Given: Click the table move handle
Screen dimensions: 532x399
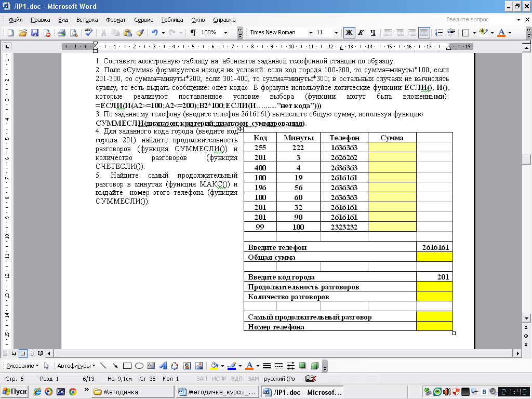Looking at the screenshot, I should (x=240, y=129).
